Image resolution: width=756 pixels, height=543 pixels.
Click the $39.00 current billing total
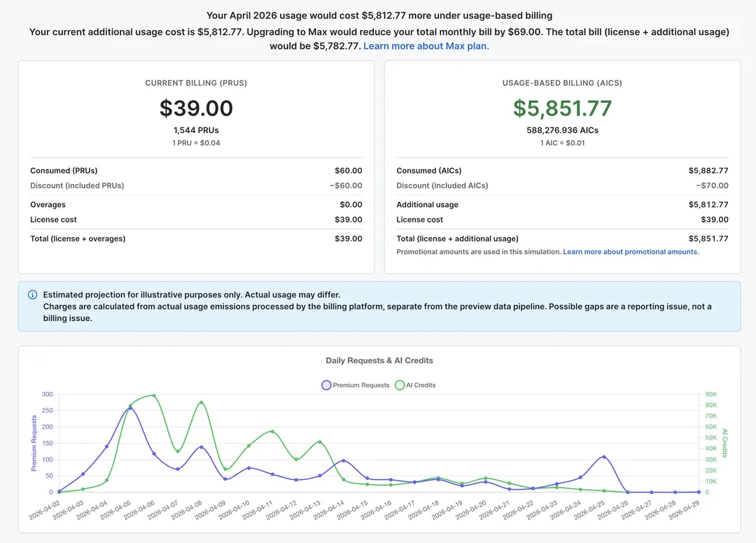196,108
